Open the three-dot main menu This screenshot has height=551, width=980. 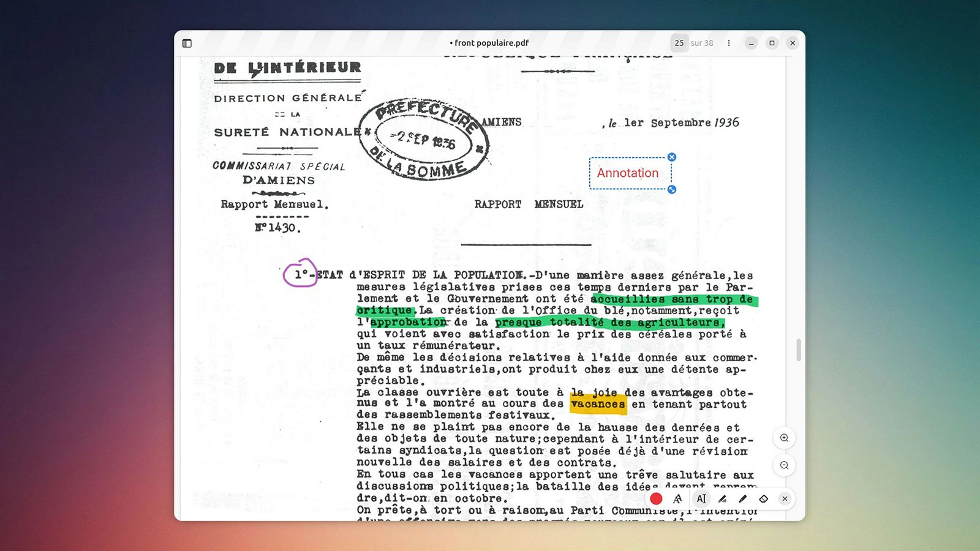point(728,43)
